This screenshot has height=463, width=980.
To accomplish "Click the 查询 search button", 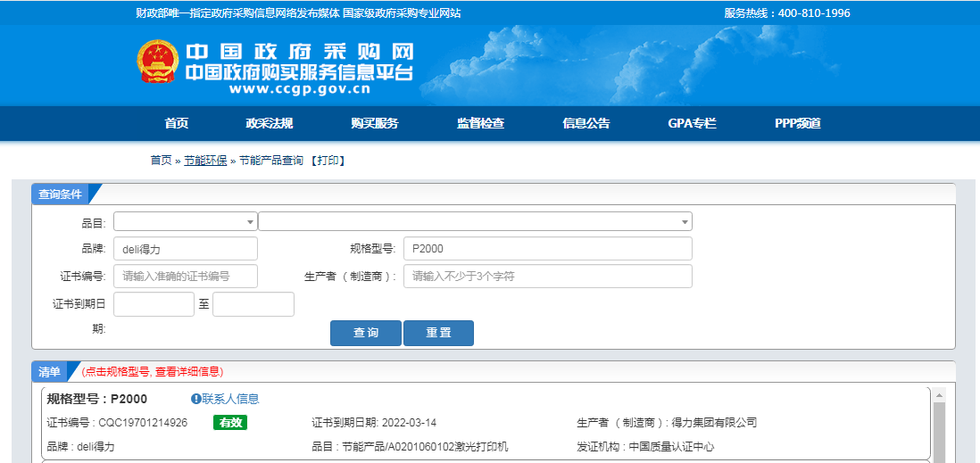I will [x=366, y=333].
